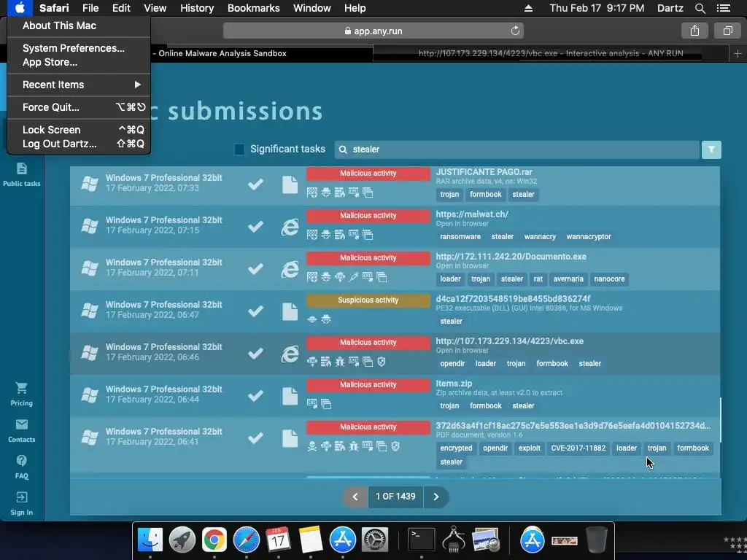Click Internet Explorer icon in malwat.ch row
Screen dimensions: 747x560
290,227
